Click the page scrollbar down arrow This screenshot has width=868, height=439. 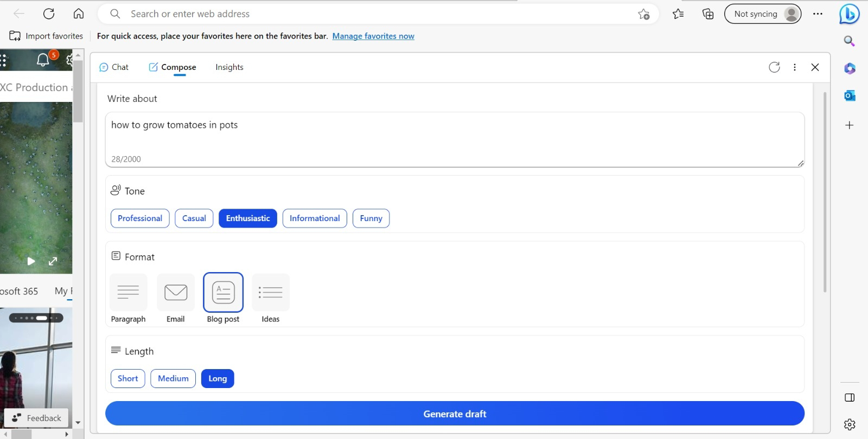click(78, 422)
